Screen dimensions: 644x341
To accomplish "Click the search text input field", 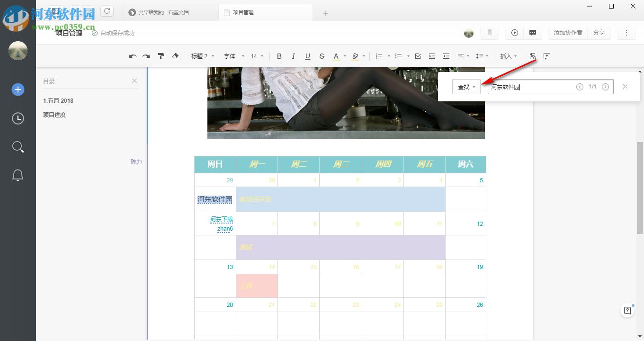I will click(530, 87).
